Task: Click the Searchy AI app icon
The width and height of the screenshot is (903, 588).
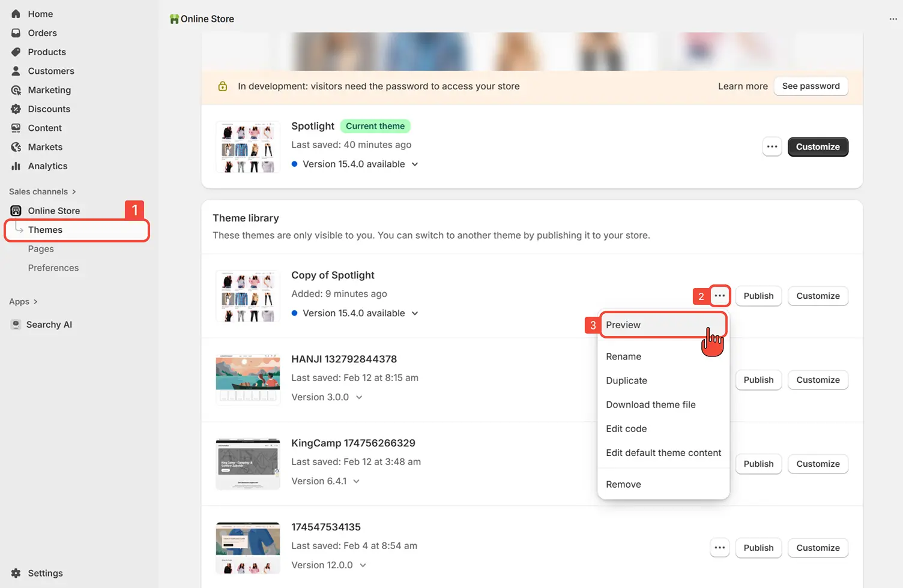Action: coord(15,324)
